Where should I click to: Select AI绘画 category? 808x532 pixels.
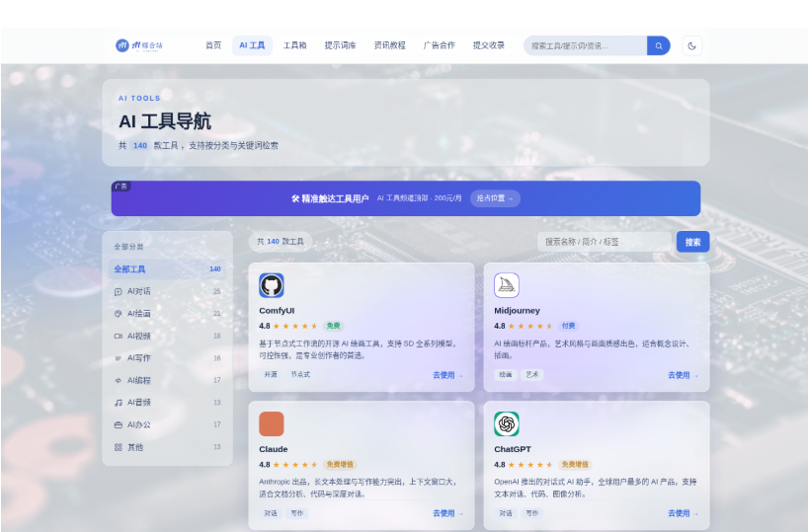[x=167, y=314]
